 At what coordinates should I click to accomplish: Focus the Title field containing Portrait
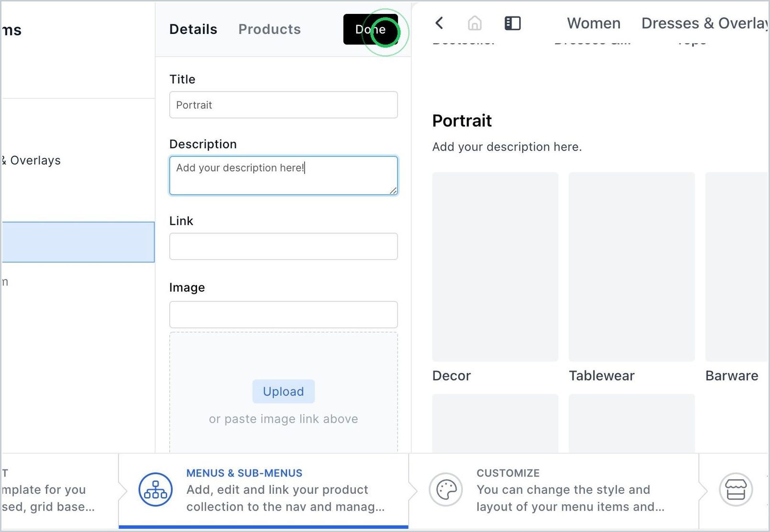[x=284, y=105]
